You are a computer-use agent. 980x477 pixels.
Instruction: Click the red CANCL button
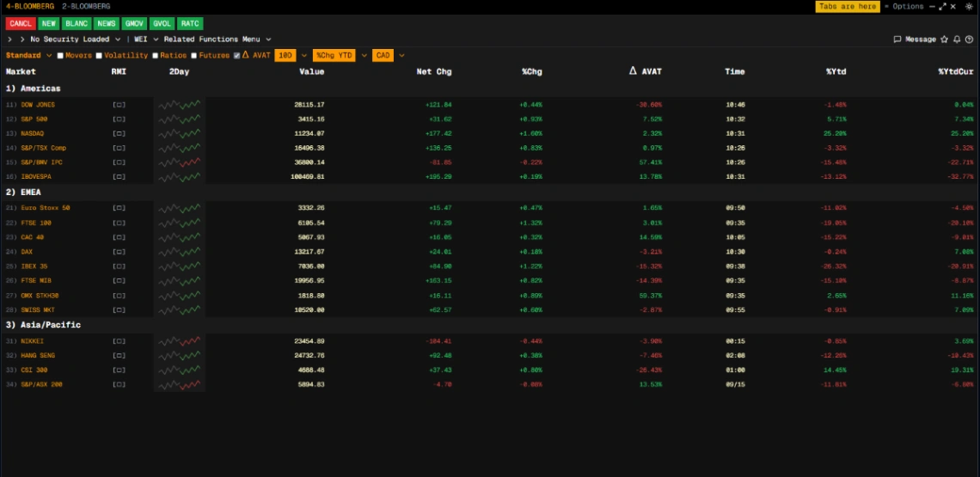pos(21,24)
